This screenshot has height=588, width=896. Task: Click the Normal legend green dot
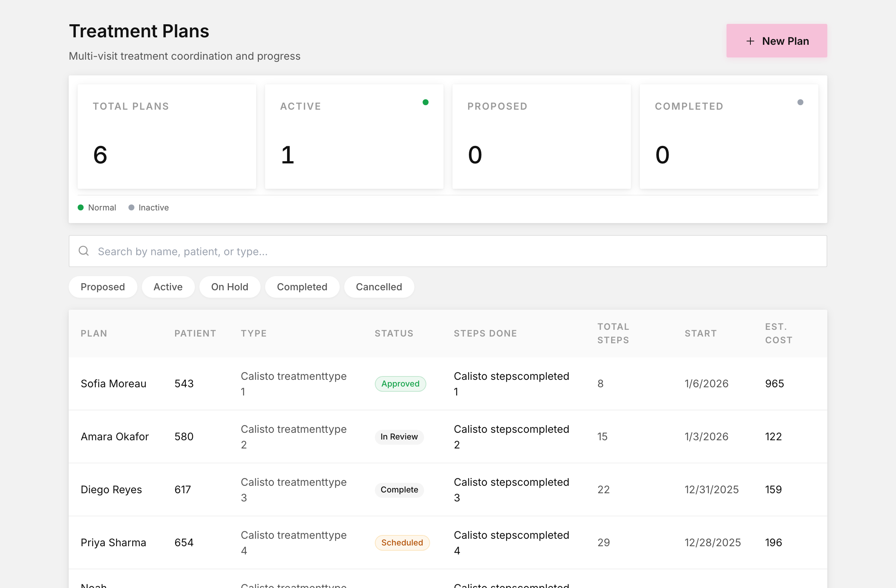tap(81, 208)
